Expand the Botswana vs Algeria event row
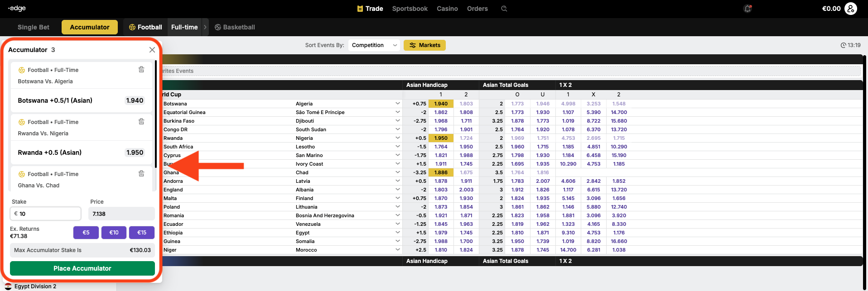Image resolution: width=868 pixels, height=291 pixels. pyautogui.click(x=397, y=104)
